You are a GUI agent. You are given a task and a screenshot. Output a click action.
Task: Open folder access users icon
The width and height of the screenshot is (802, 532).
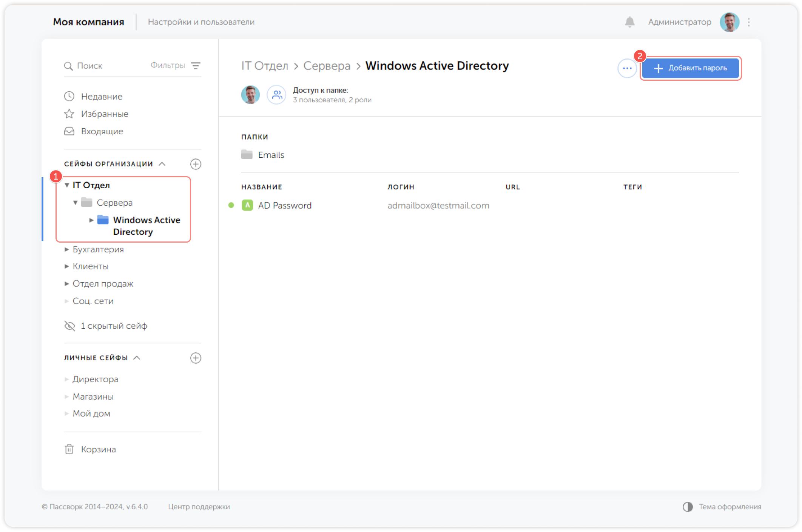(x=277, y=95)
